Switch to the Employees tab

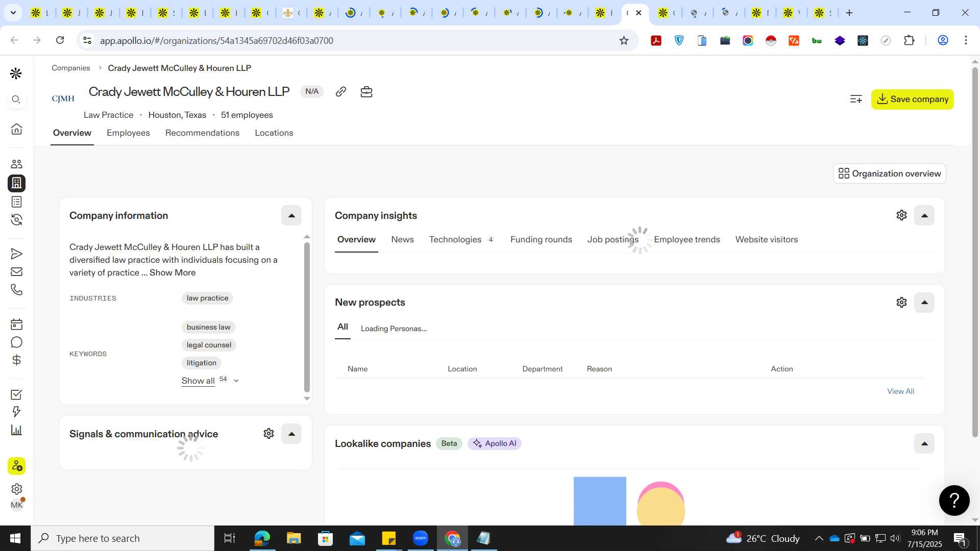click(x=128, y=133)
